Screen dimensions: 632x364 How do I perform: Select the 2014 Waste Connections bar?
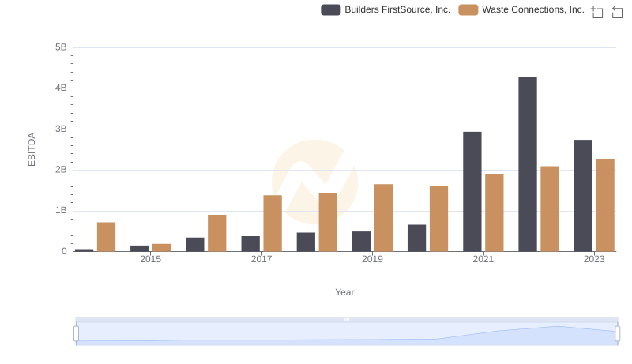point(107,237)
